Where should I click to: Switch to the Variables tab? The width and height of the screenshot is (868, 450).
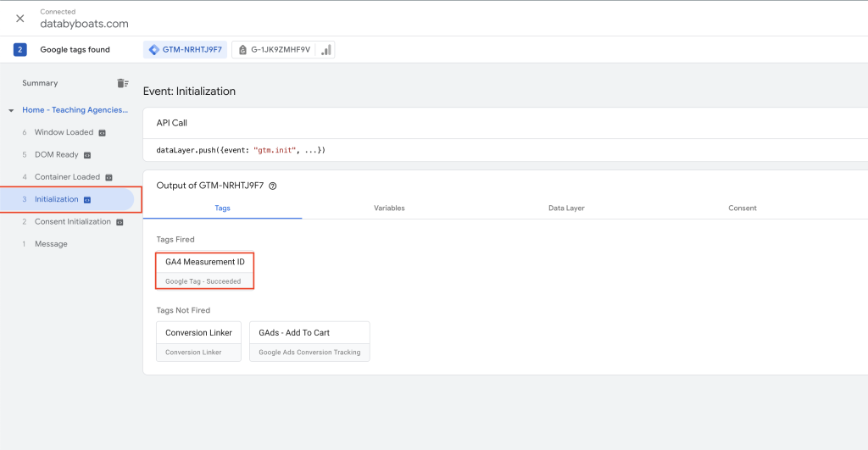pos(389,208)
